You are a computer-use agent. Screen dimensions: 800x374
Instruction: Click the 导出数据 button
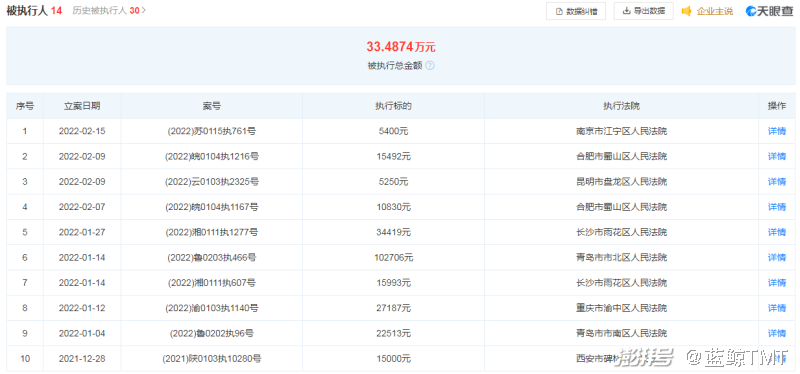pyautogui.click(x=643, y=11)
